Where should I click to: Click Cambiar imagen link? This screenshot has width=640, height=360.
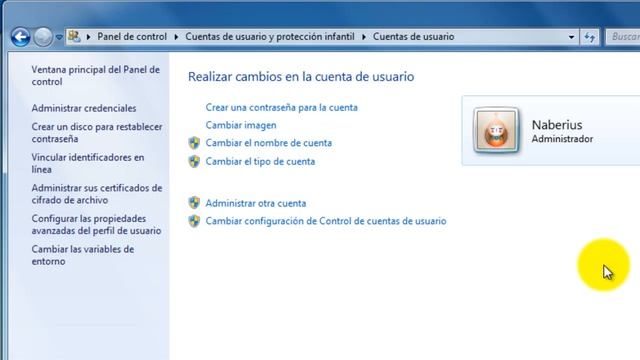[241, 125]
